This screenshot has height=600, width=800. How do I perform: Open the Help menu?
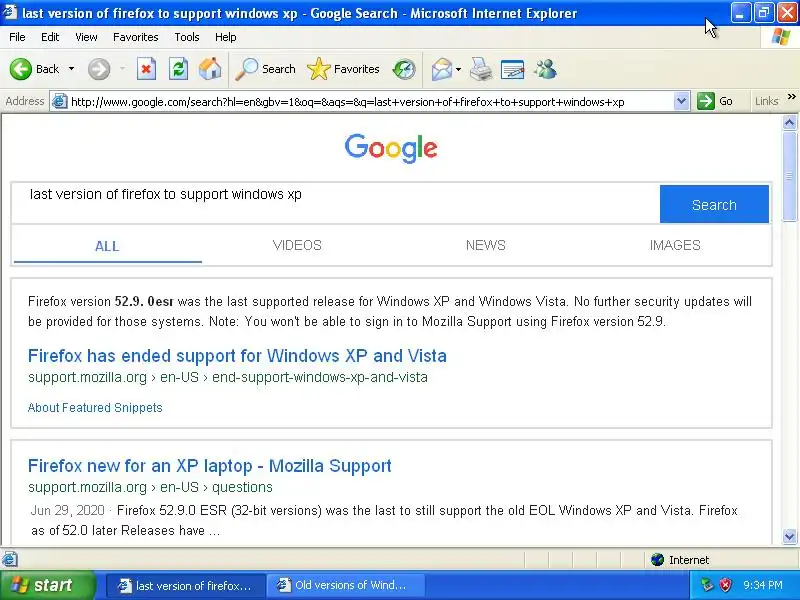226,37
